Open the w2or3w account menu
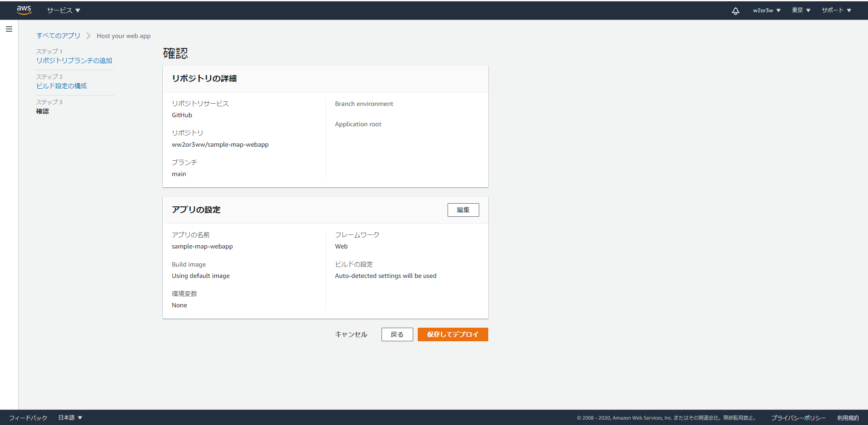The image size is (868, 425). tap(766, 10)
